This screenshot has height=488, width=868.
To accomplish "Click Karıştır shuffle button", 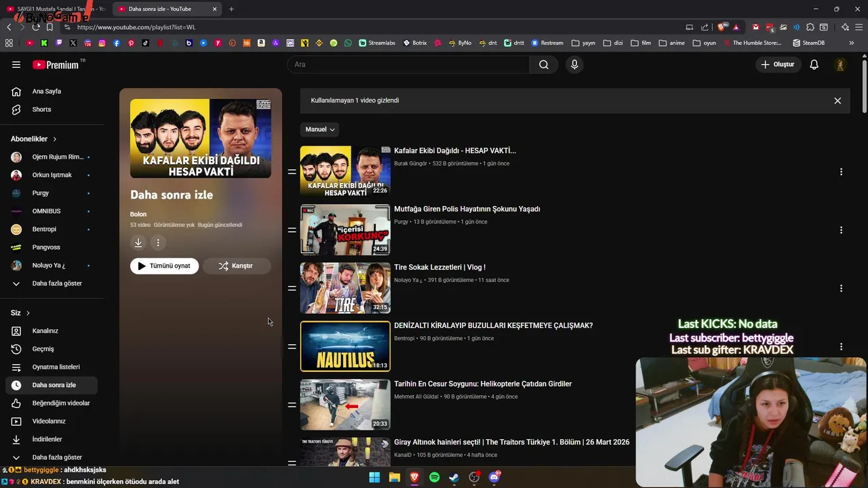I will point(236,266).
